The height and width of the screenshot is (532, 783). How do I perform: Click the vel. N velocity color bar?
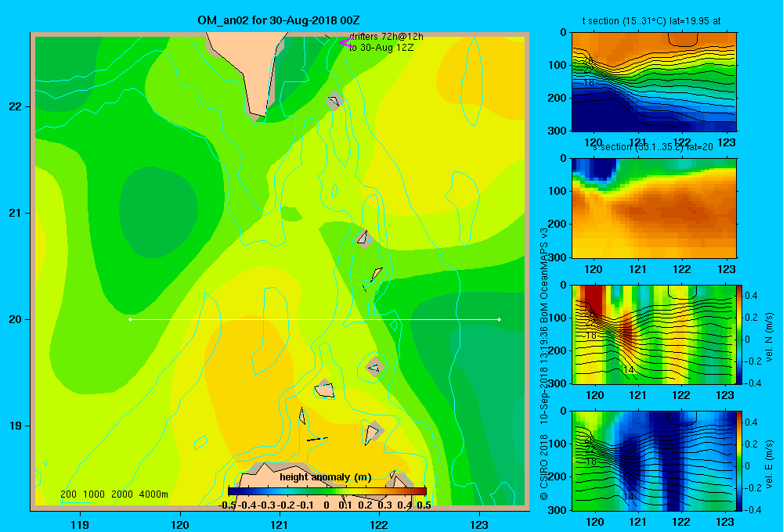click(x=739, y=334)
